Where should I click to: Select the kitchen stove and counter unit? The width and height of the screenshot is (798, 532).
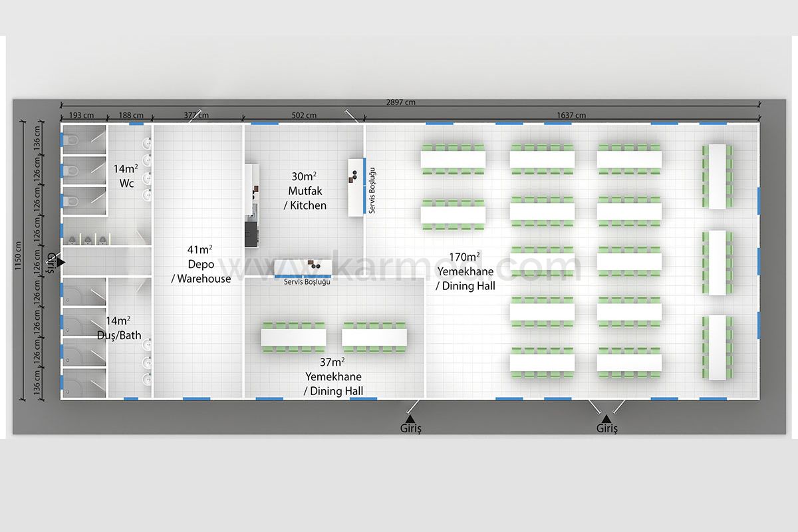[x=251, y=205]
